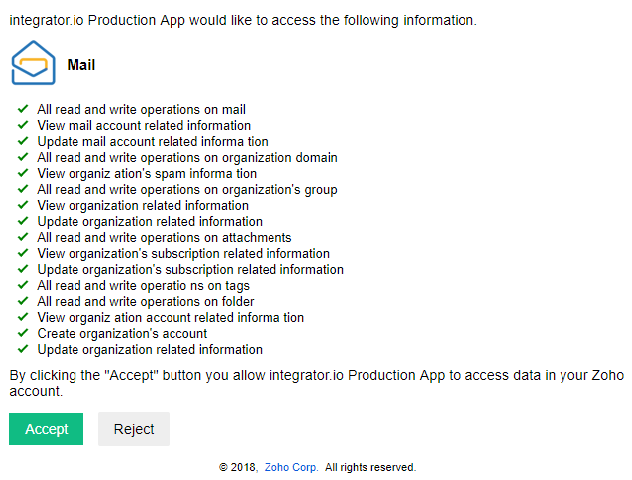Viewport: 632px width, 480px height.
Task: Select the checkmark for operations on tags
Action: [x=22, y=286]
